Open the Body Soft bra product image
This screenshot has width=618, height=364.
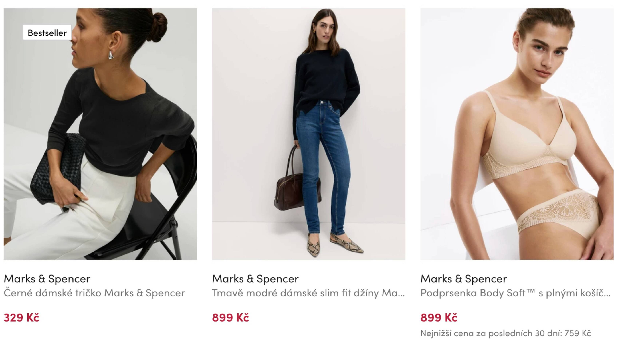517,134
